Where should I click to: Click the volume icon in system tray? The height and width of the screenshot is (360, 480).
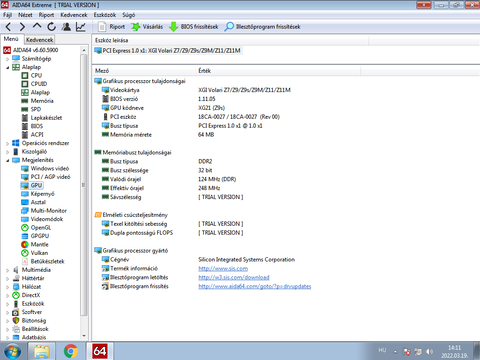click(x=429, y=351)
